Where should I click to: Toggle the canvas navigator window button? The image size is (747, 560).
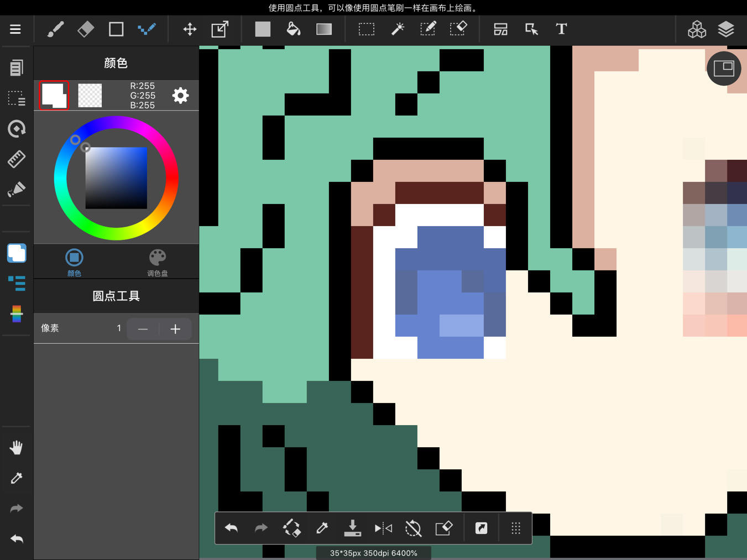pyautogui.click(x=724, y=69)
